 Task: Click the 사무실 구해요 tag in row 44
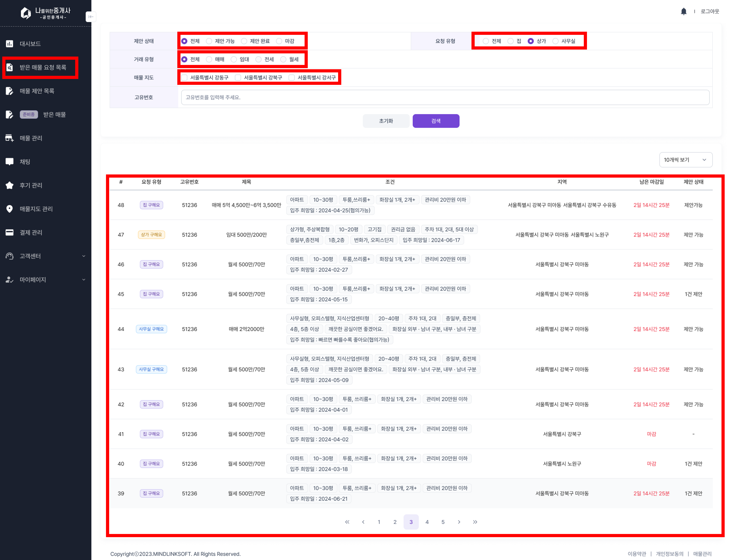[151, 329]
